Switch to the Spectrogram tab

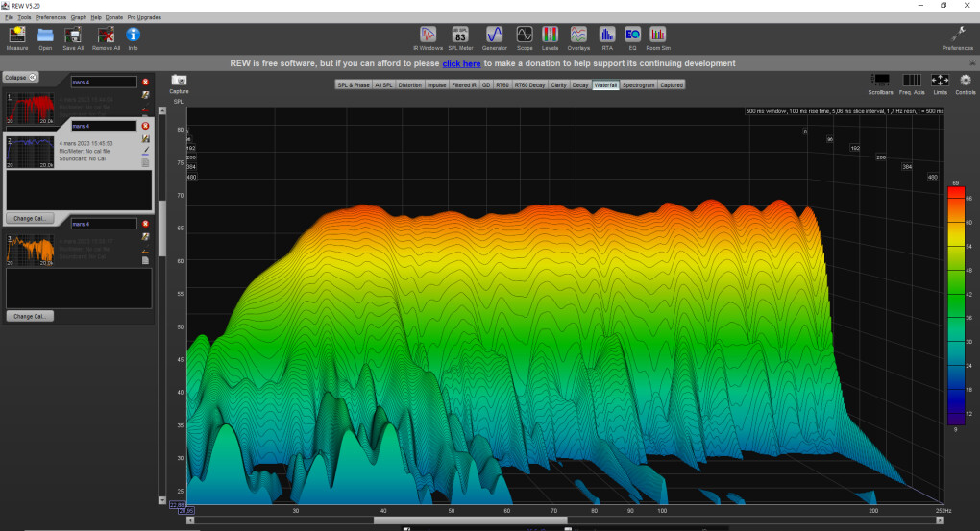point(638,84)
